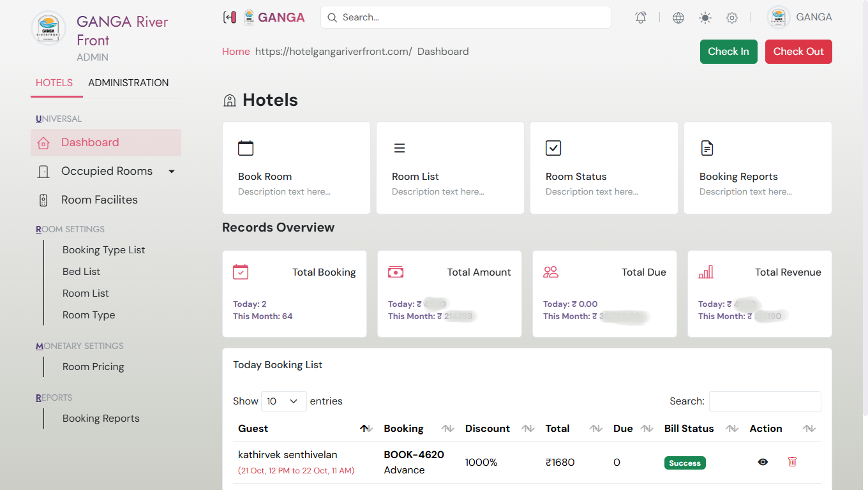868x490 pixels.
Task: Click the Total Due guests icon
Action: pyautogui.click(x=551, y=272)
